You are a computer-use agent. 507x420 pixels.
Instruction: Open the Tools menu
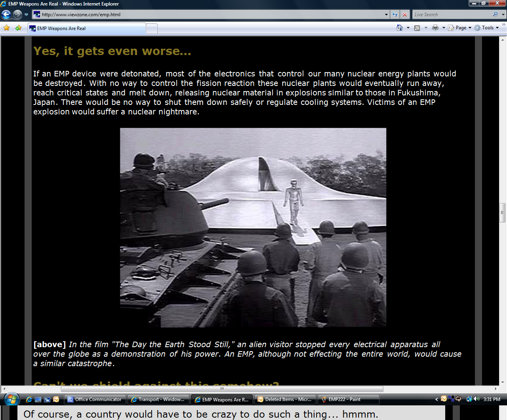[x=486, y=28]
